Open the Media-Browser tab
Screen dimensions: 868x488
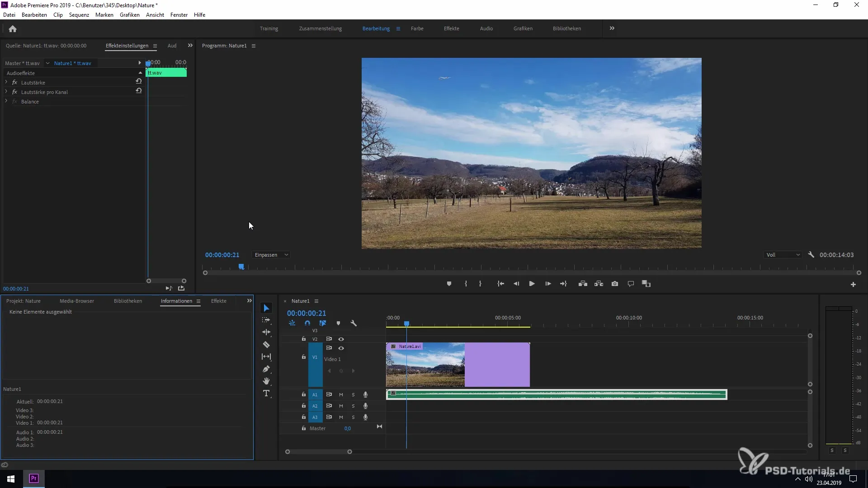click(x=77, y=301)
